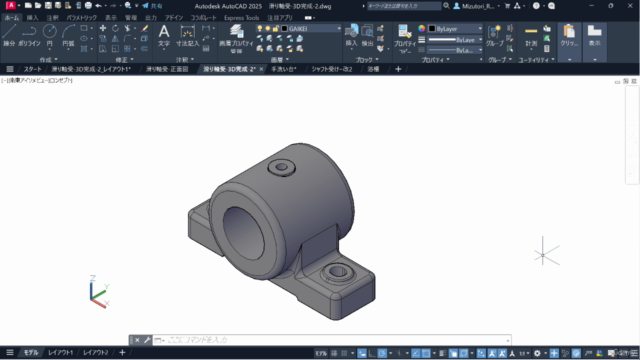
Task: Click the Undo arrow icon
Action: pos(98,6)
